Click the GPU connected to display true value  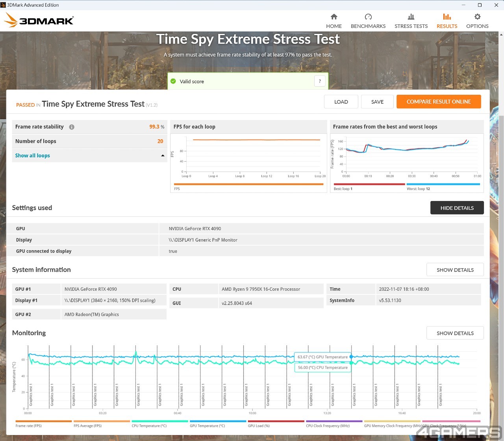173,251
